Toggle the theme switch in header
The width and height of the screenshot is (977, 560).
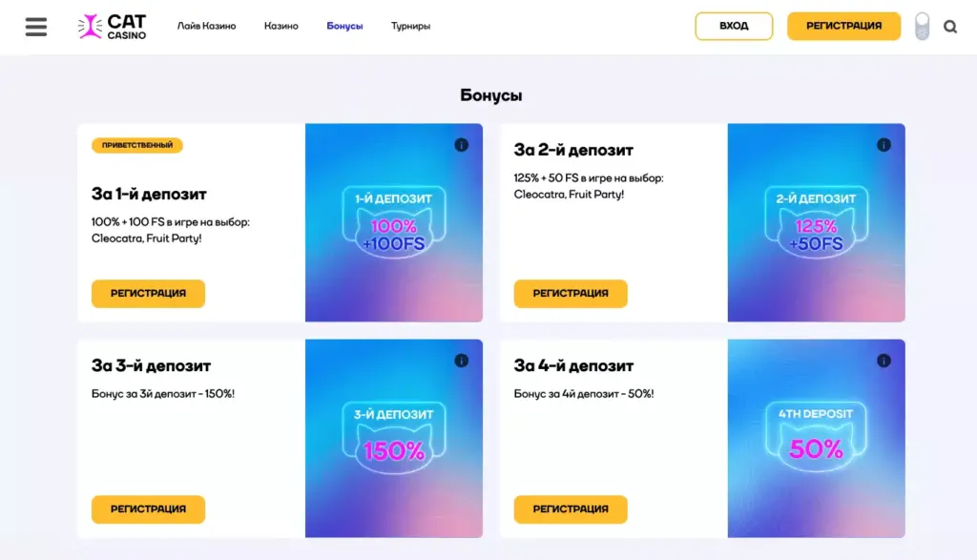click(922, 27)
